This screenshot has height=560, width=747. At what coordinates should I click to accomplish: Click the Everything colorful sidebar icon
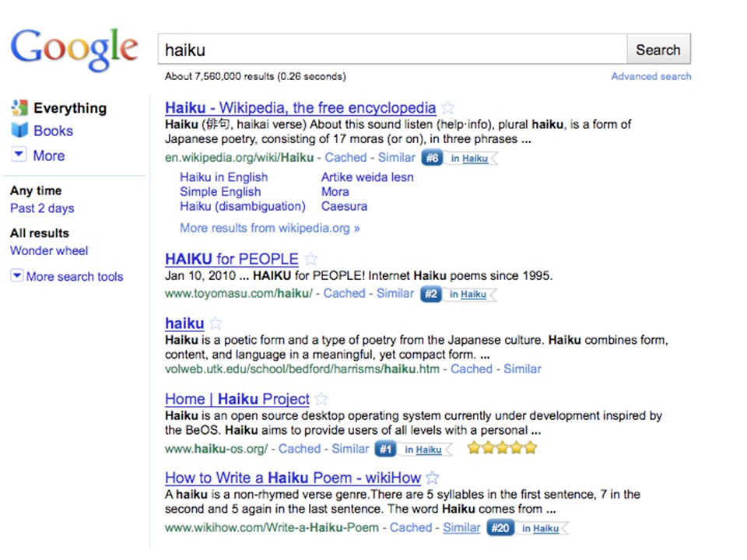(x=19, y=107)
